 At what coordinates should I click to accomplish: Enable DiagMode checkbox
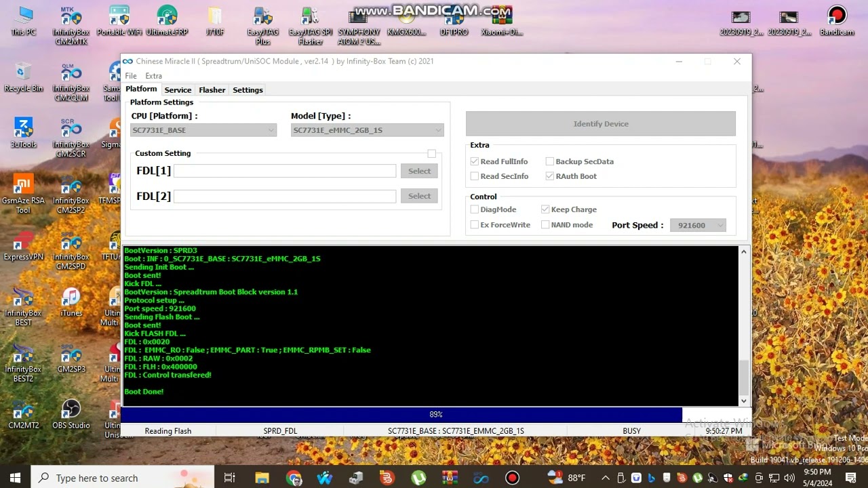pos(475,209)
